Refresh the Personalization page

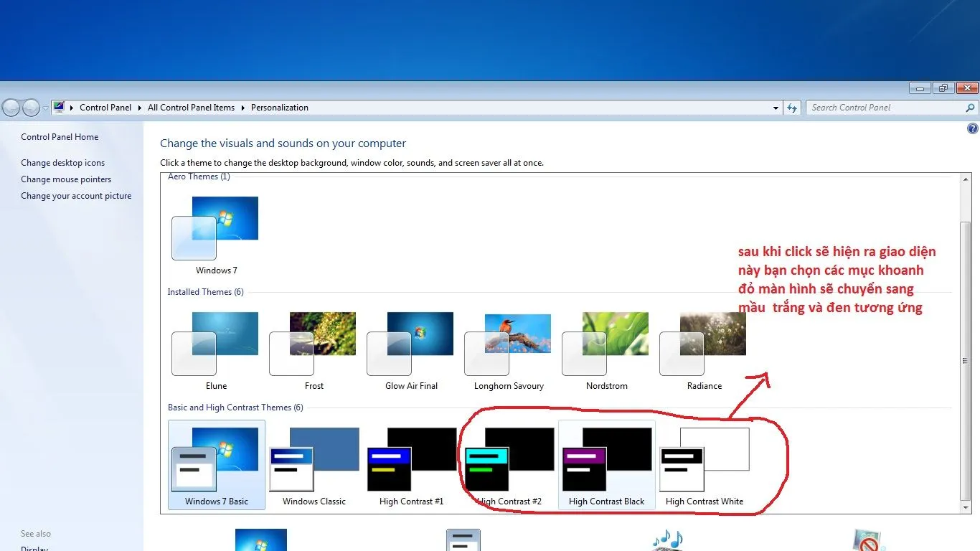pyautogui.click(x=792, y=108)
